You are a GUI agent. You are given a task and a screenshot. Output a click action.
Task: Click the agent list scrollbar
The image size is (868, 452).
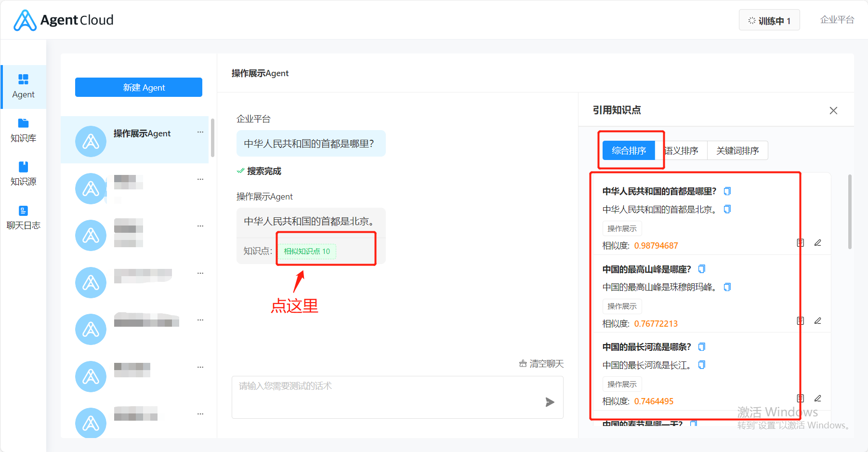(212, 138)
